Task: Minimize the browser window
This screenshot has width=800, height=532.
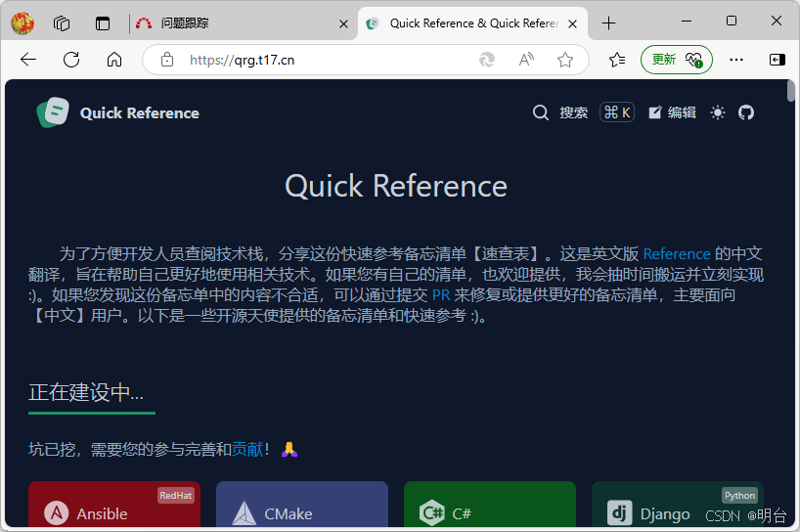Action: pos(687,22)
